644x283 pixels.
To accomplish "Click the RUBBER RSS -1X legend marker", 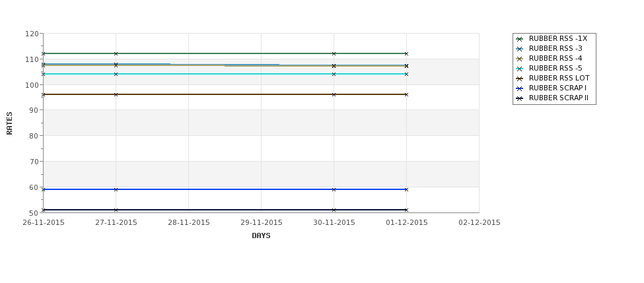I will [x=520, y=39].
